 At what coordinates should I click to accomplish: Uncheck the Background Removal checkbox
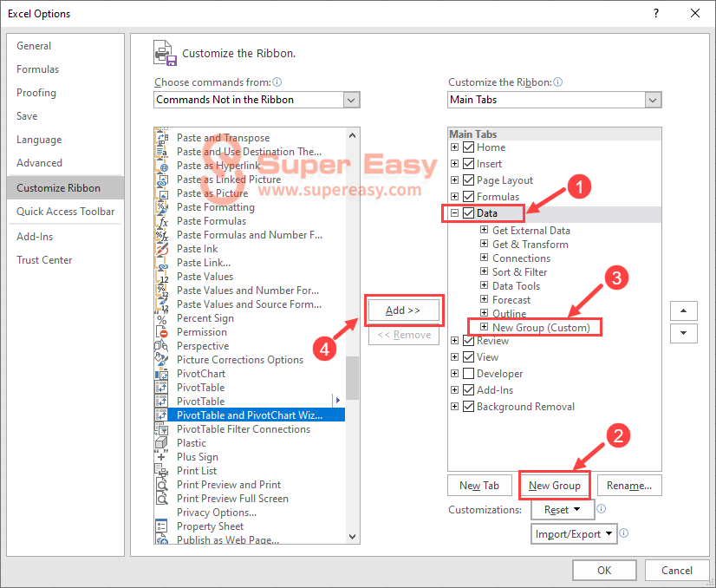(x=468, y=407)
